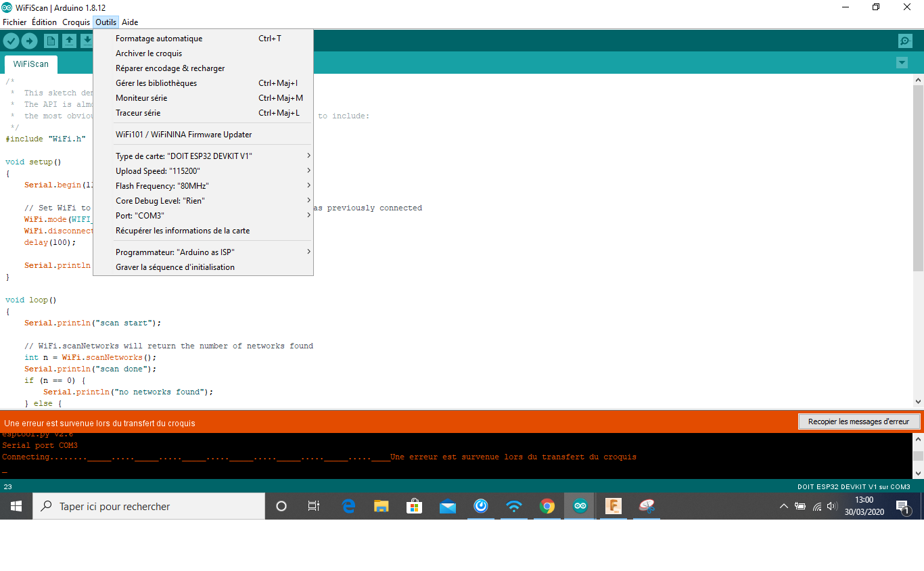The height and width of the screenshot is (571, 924).
Task: Click the board status text DOIT ESP32 DEVKIT V1 sur COM3
Action: [854, 487]
